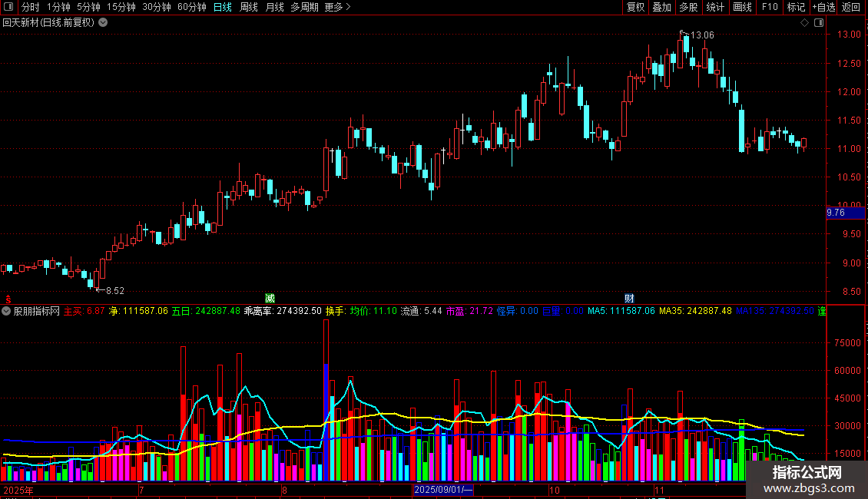Open 多周期 multi-period view

[304, 7]
